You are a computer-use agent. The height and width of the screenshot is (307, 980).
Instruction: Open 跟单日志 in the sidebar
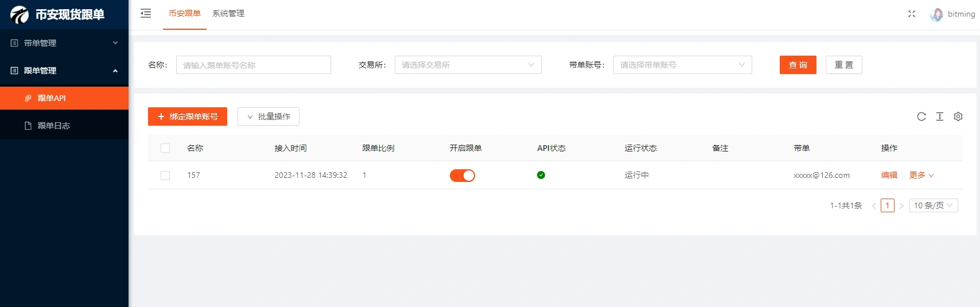[x=54, y=126]
